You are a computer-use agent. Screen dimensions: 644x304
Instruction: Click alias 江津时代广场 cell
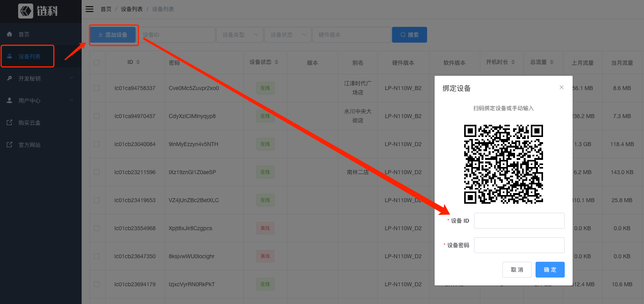[x=358, y=88]
